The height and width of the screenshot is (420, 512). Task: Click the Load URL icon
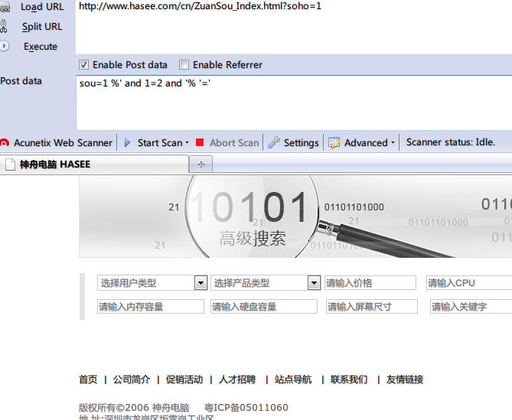5,7
